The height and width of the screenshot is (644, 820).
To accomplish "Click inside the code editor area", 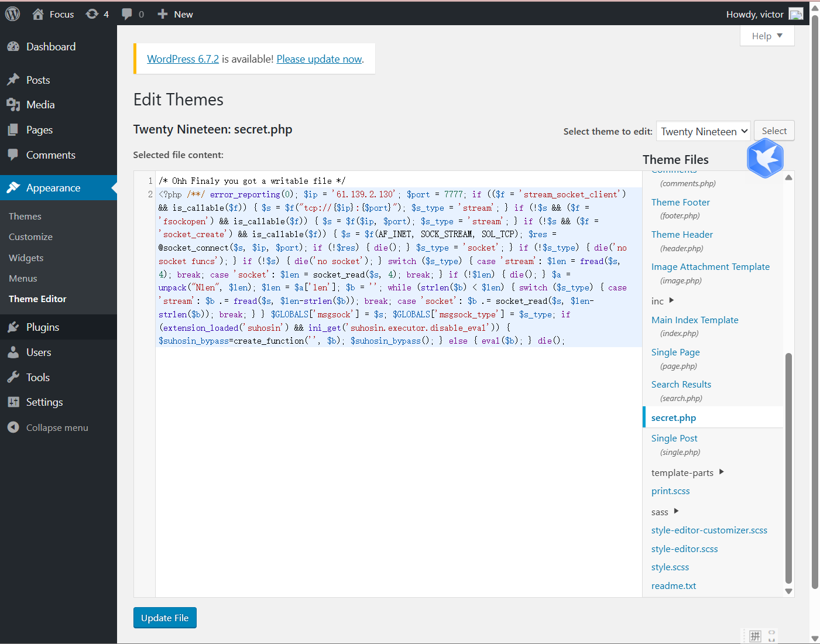I will (x=399, y=384).
